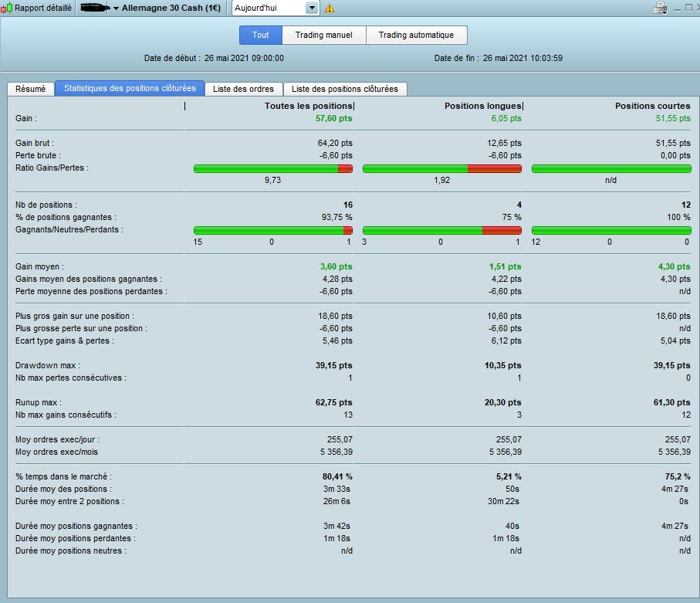Select Statistiques des positions clôturées tab

click(130, 89)
